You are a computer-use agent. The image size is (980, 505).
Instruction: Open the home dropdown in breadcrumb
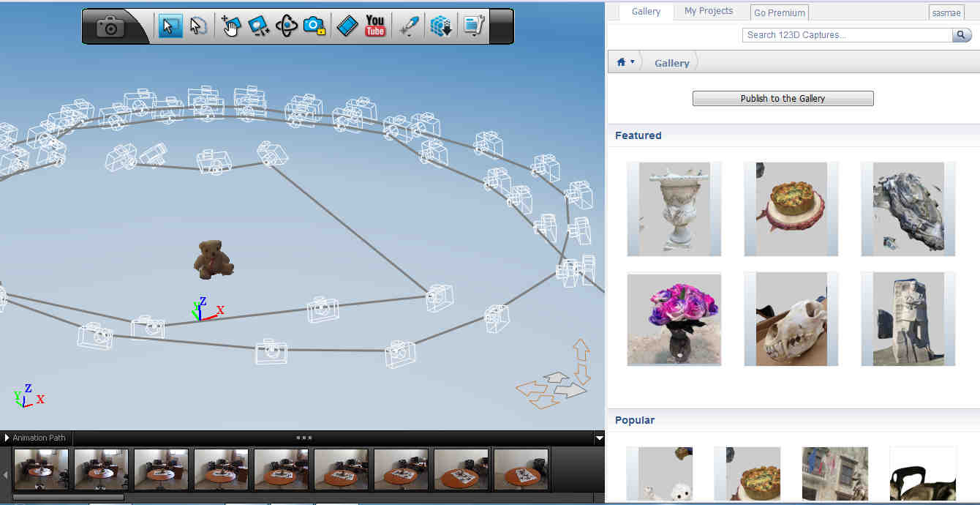(625, 62)
